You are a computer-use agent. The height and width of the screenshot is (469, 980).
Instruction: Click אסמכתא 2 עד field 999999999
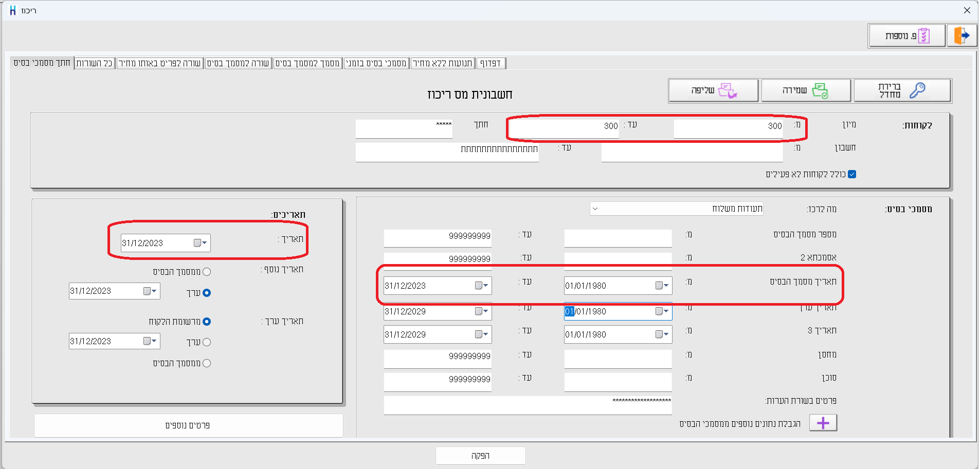tap(438, 260)
